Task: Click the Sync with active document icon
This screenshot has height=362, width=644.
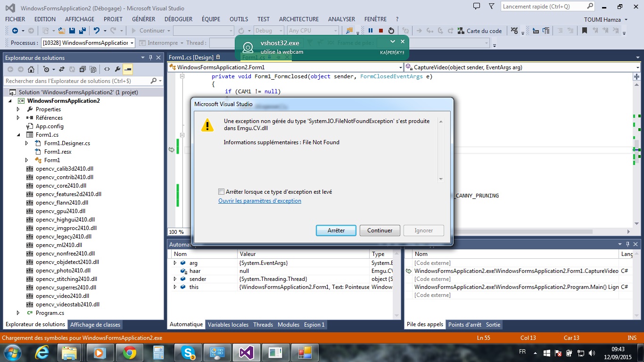Action: click(x=62, y=69)
